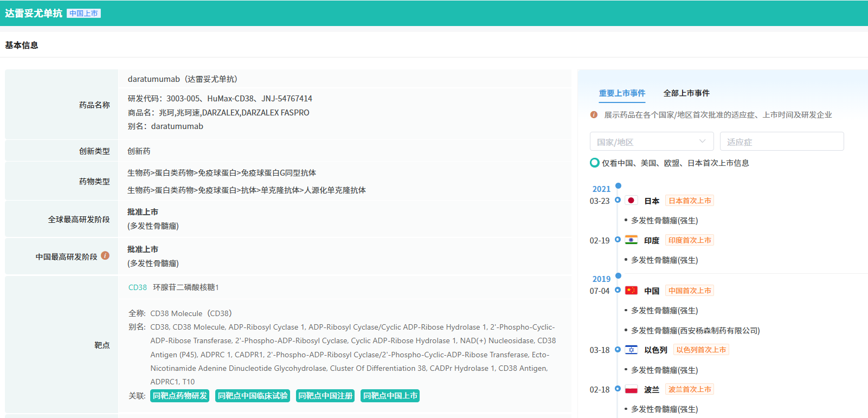Viewport: 868px width, 418px height.
Task: Open the 同靶点中国注册 link
Action: pos(325,396)
